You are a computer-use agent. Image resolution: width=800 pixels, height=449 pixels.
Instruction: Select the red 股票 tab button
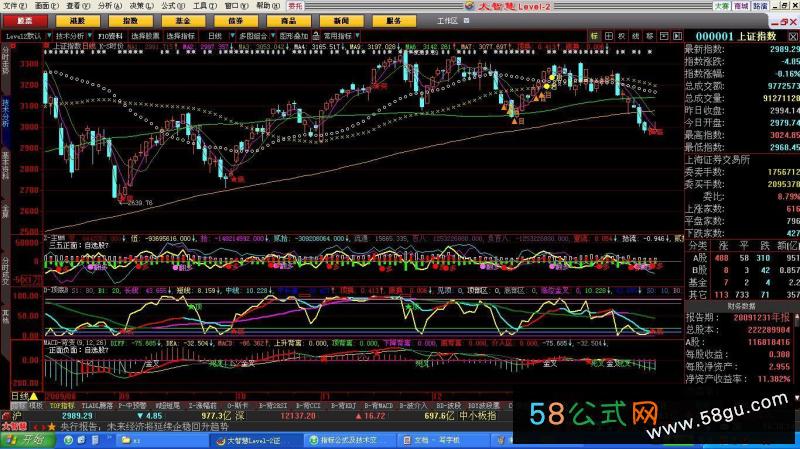tap(25, 21)
